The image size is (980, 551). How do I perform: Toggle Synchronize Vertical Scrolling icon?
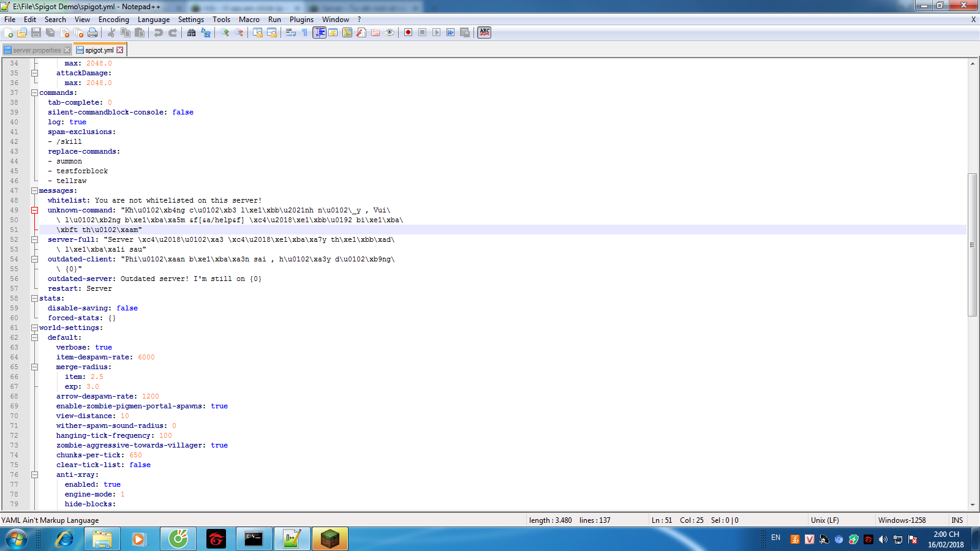[x=258, y=32]
